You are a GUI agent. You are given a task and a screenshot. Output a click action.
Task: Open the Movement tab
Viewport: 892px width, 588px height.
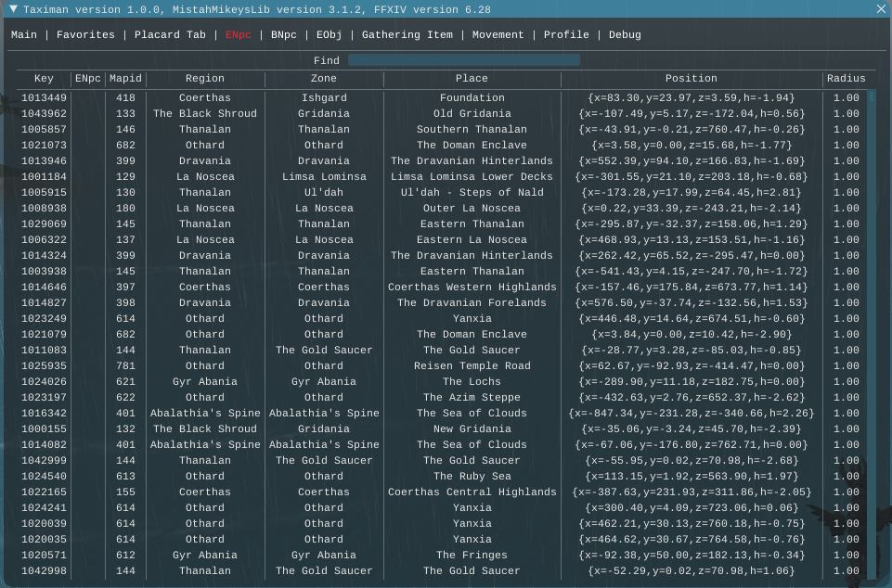point(498,35)
